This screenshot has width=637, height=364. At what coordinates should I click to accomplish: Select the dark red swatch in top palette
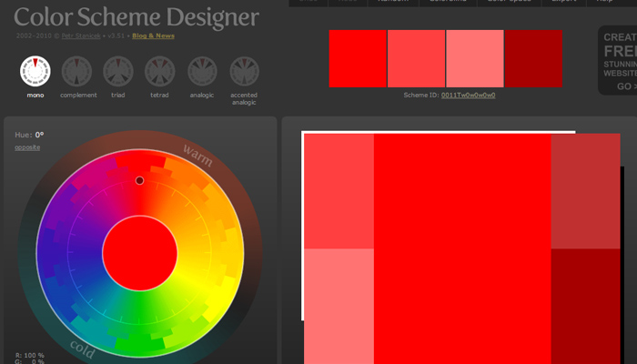point(533,59)
